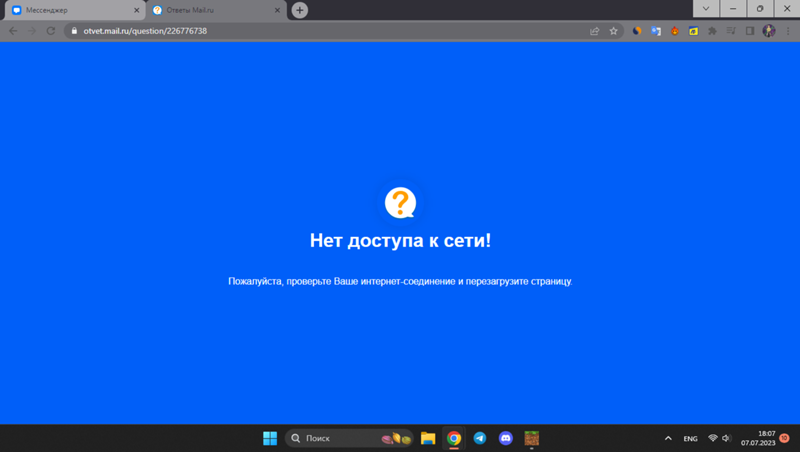Expand the tab search dropdown arrow

(706, 9)
